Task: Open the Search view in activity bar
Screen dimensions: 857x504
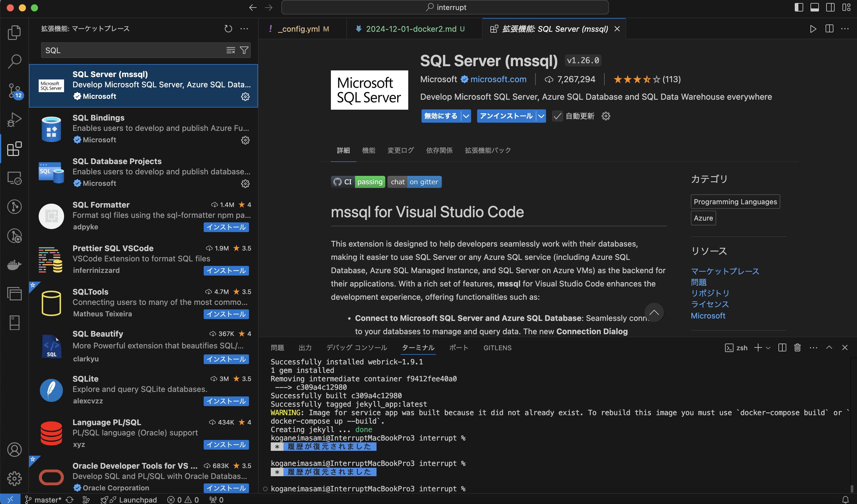Action: click(x=14, y=61)
